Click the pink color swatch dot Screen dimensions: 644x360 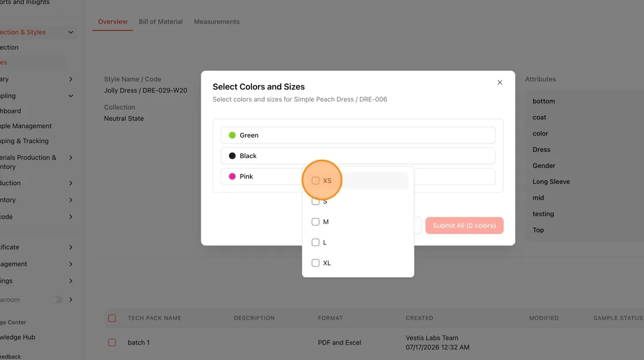232,177
